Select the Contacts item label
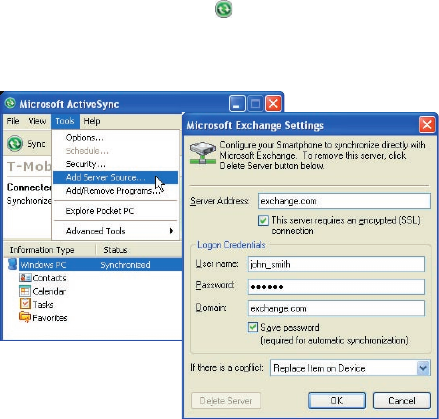 click(49, 278)
